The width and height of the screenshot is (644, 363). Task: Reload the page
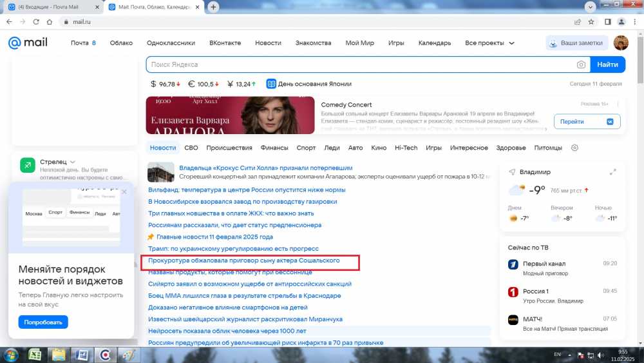[35, 22]
